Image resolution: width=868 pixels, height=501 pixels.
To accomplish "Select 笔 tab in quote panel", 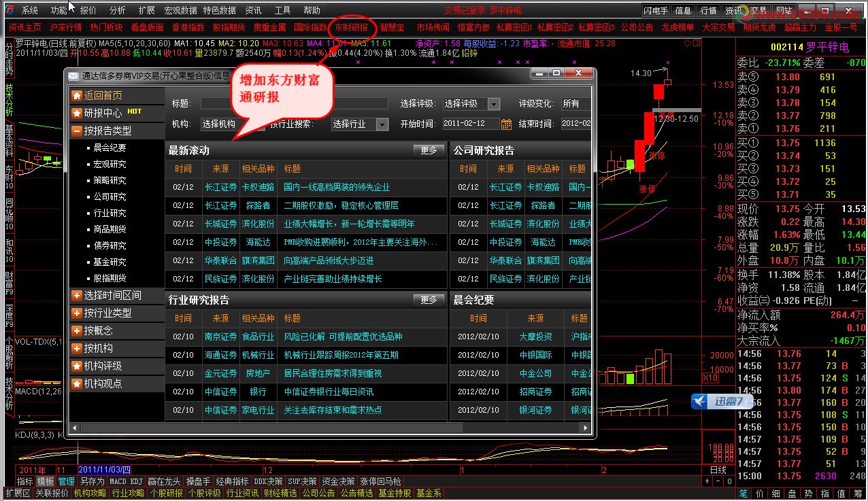I will [x=743, y=494].
